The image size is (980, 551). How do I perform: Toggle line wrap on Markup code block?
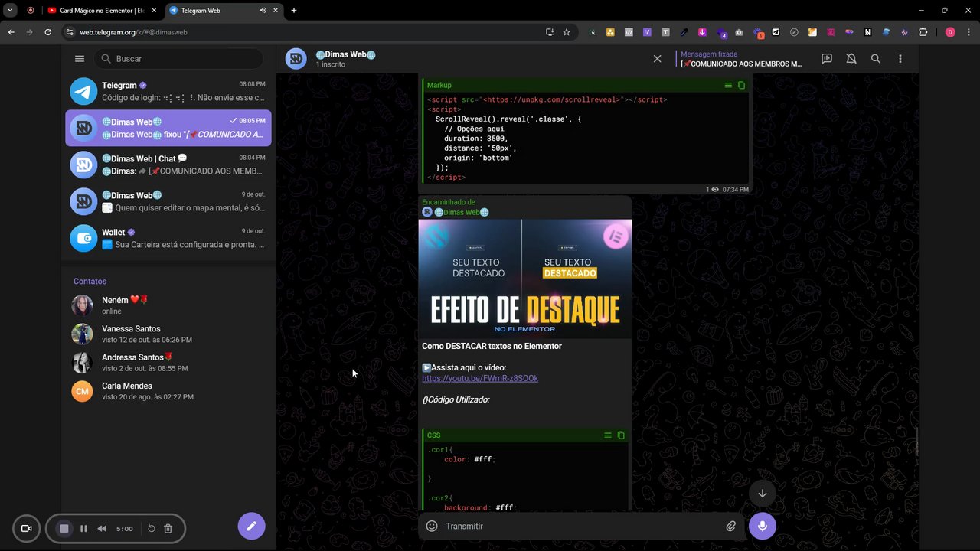(728, 85)
